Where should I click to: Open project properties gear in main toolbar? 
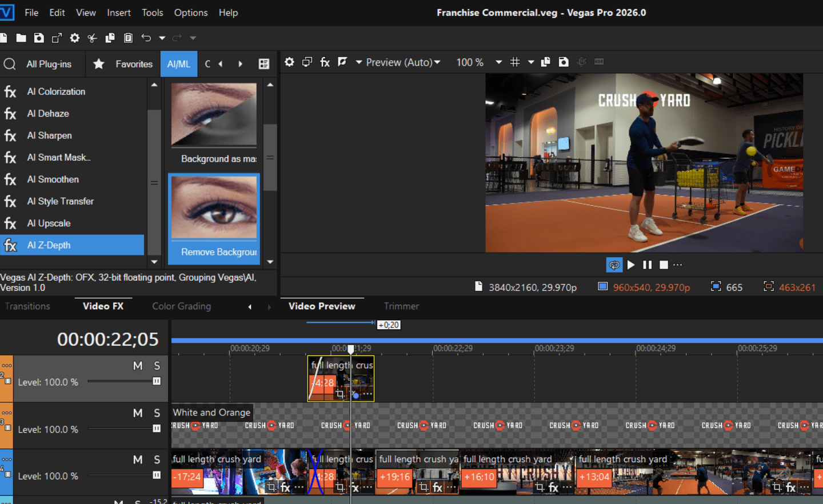pyautogui.click(x=74, y=38)
